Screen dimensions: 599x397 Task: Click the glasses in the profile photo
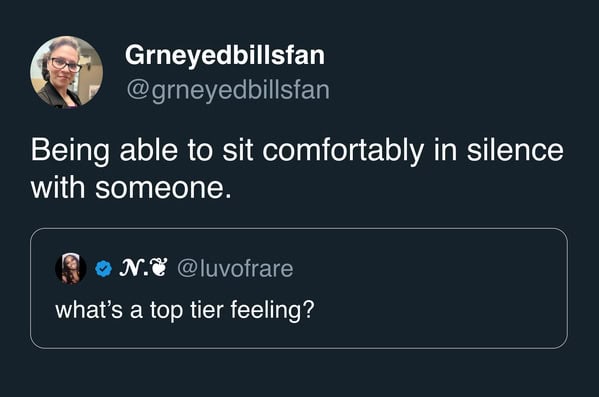tap(66, 64)
